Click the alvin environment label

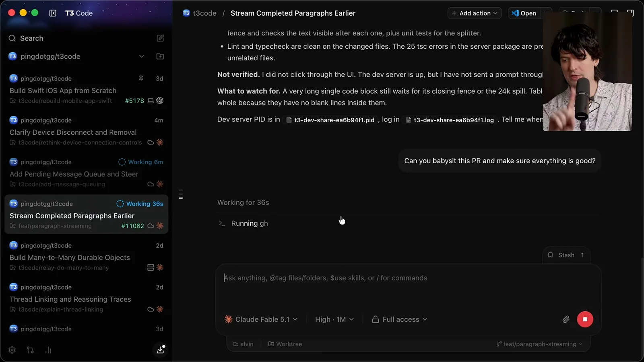[243, 344]
